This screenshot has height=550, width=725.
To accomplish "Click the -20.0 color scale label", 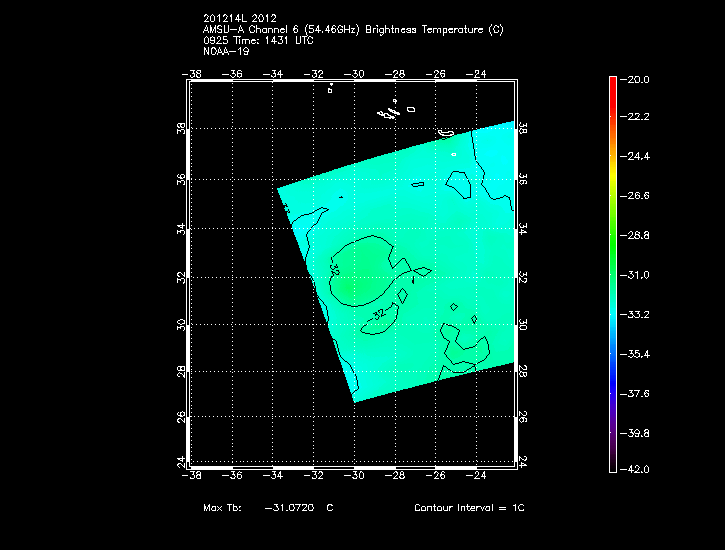I will 638,78.
